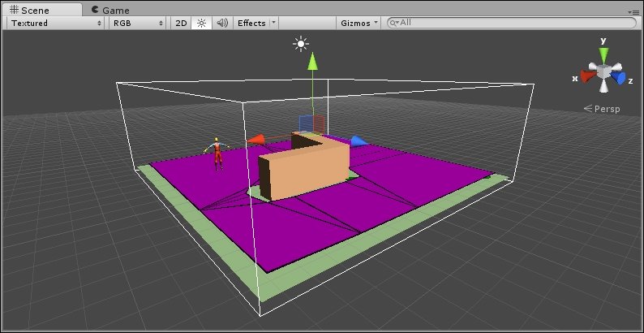The width and height of the screenshot is (644, 333).
Task: Click the Effects button
Action: click(x=251, y=23)
